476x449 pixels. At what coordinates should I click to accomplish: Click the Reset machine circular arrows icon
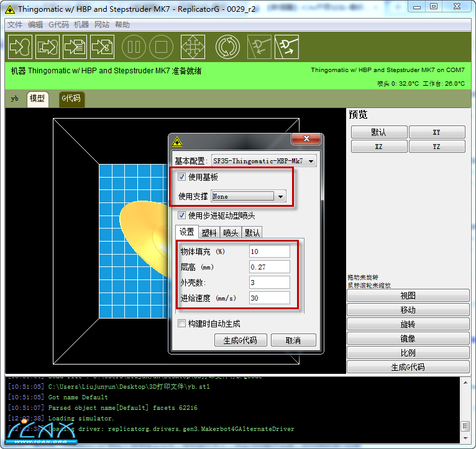(227, 47)
